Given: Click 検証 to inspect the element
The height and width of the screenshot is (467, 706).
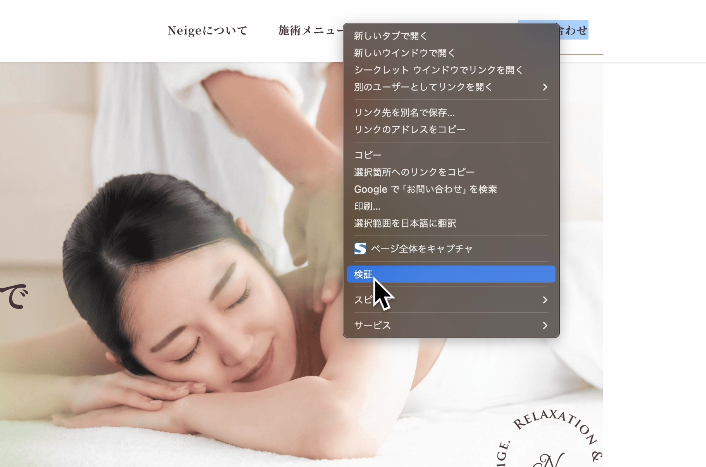Looking at the screenshot, I should click(451, 274).
